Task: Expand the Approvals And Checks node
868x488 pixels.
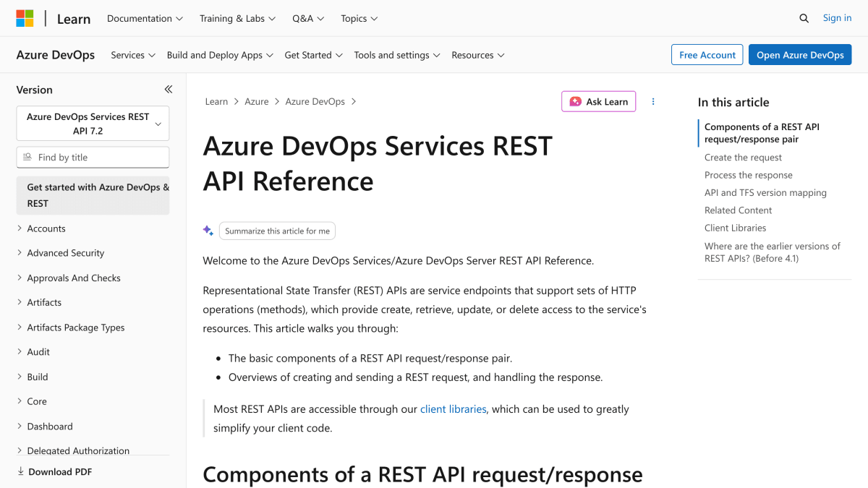Action: [x=20, y=278]
